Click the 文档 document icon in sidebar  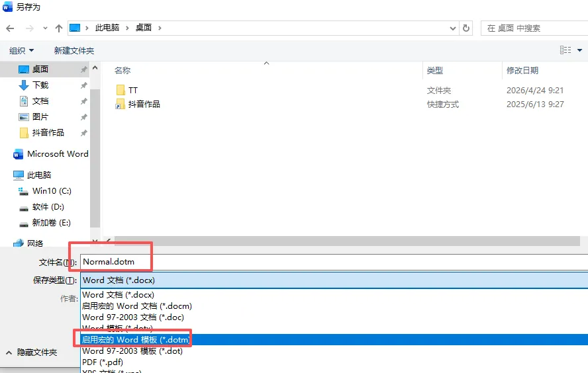pyautogui.click(x=24, y=101)
